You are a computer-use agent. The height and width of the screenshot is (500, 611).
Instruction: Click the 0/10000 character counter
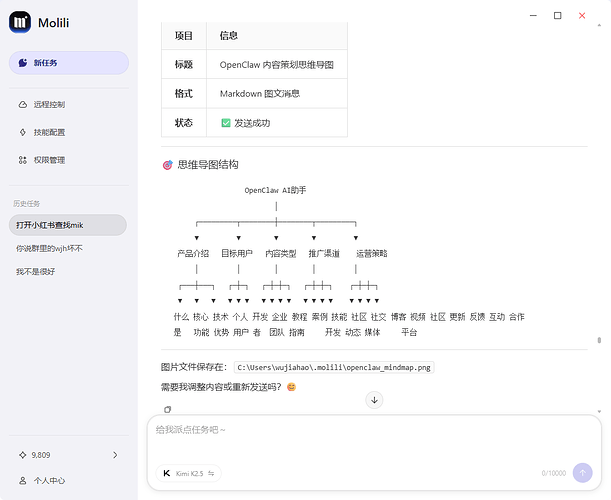click(x=553, y=473)
